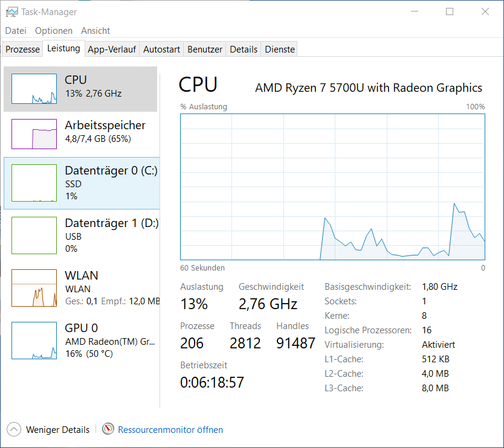Image resolution: width=504 pixels, height=448 pixels.
Task: Open the Datei menu
Action: (x=16, y=31)
